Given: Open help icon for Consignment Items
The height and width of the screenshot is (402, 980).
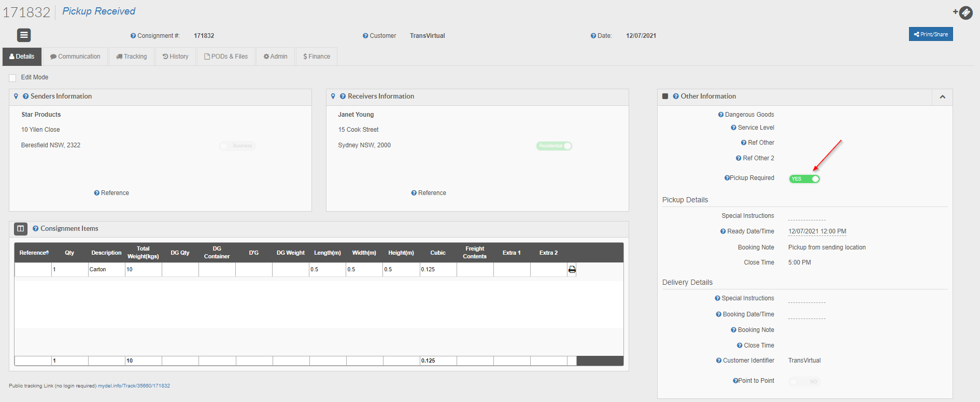Looking at the screenshot, I should pyautogui.click(x=36, y=228).
